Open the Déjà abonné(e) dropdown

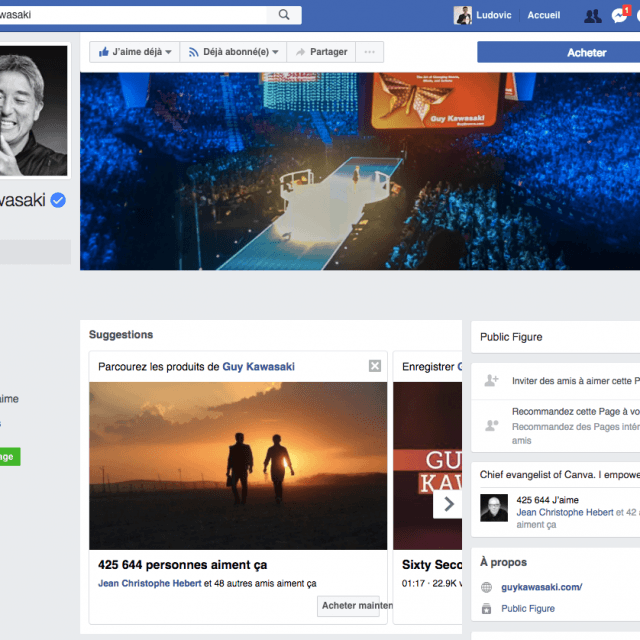pyautogui.click(x=233, y=52)
